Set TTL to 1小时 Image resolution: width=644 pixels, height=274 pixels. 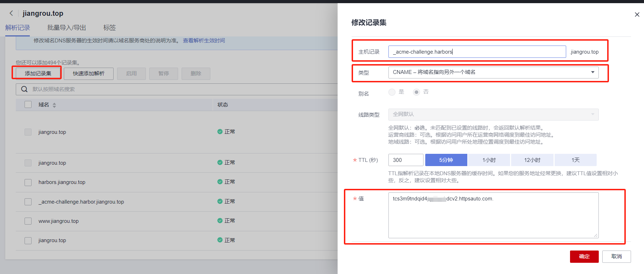tap(489, 160)
